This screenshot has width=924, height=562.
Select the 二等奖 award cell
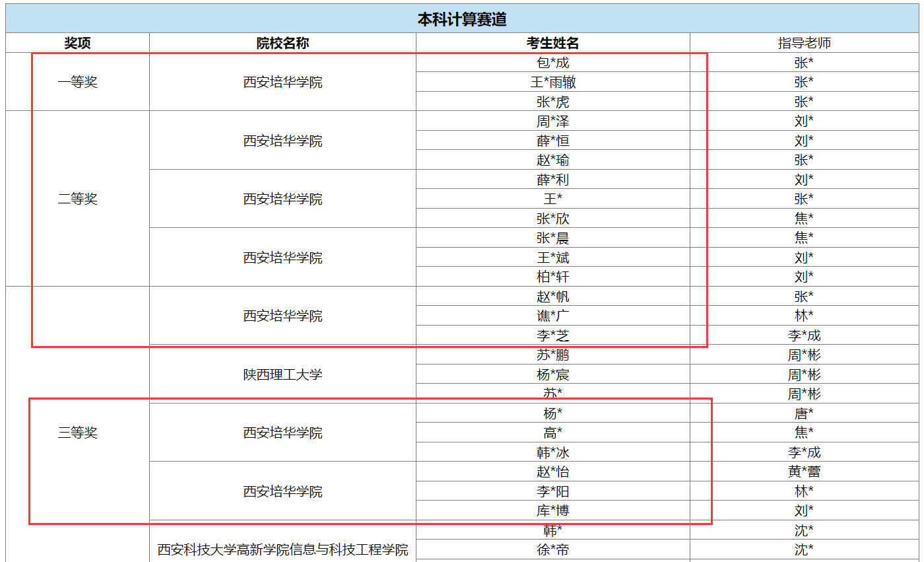point(77,199)
